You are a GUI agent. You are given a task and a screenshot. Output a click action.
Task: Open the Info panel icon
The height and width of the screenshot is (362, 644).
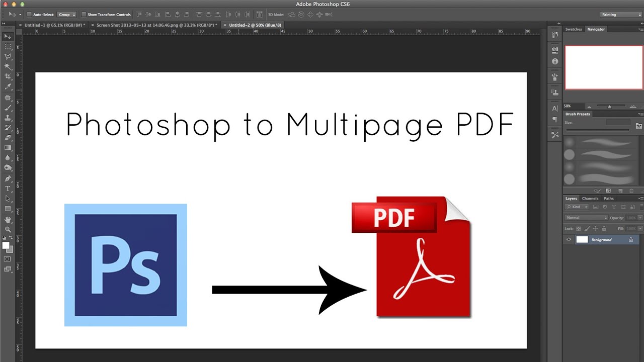pyautogui.click(x=555, y=61)
